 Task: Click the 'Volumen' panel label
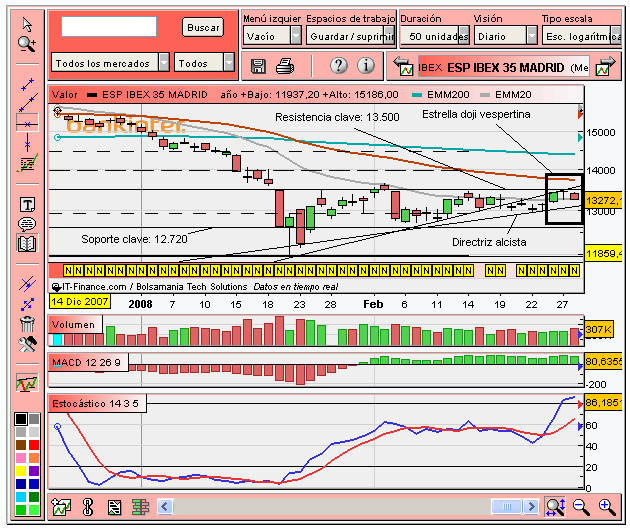(73, 325)
